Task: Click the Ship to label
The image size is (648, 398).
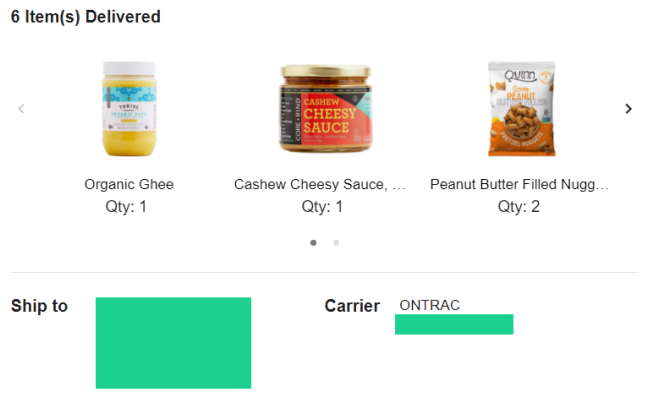Action: tap(39, 306)
